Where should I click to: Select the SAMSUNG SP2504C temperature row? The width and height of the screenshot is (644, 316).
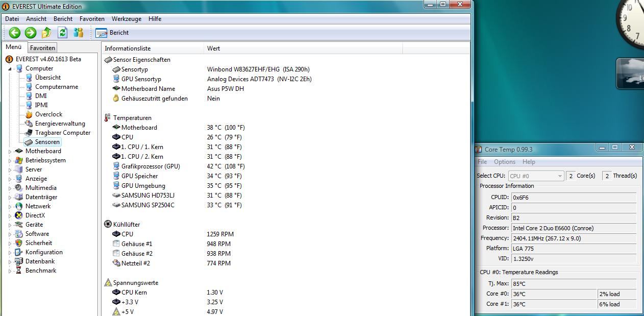(x=286, y=205)
